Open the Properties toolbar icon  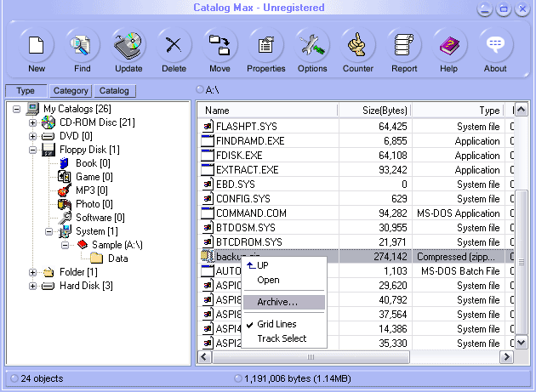(x=265, y=46)
